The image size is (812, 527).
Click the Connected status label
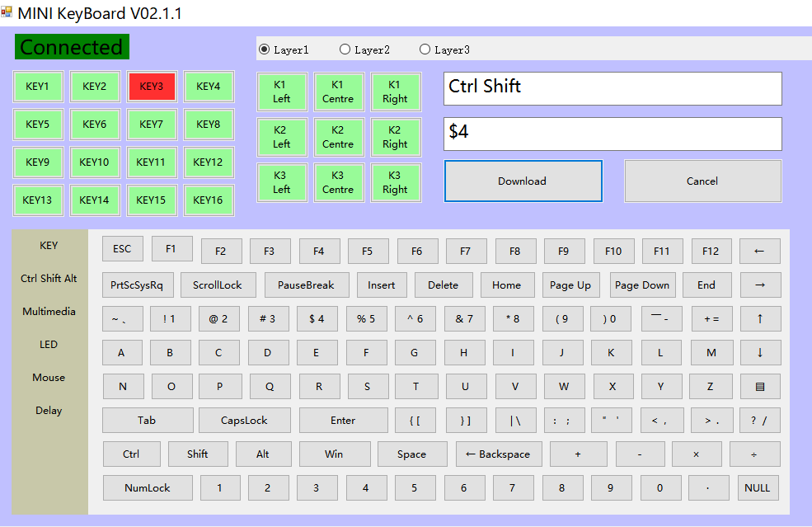(72, 47)
